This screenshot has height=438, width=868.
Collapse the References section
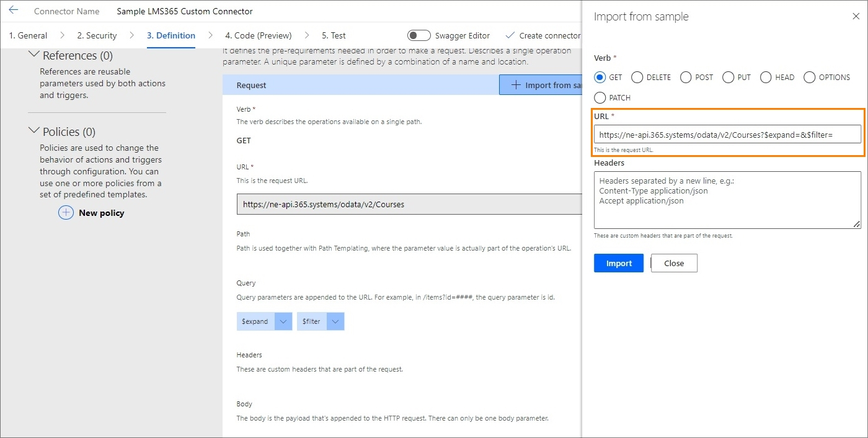click(x=34, y=55)
